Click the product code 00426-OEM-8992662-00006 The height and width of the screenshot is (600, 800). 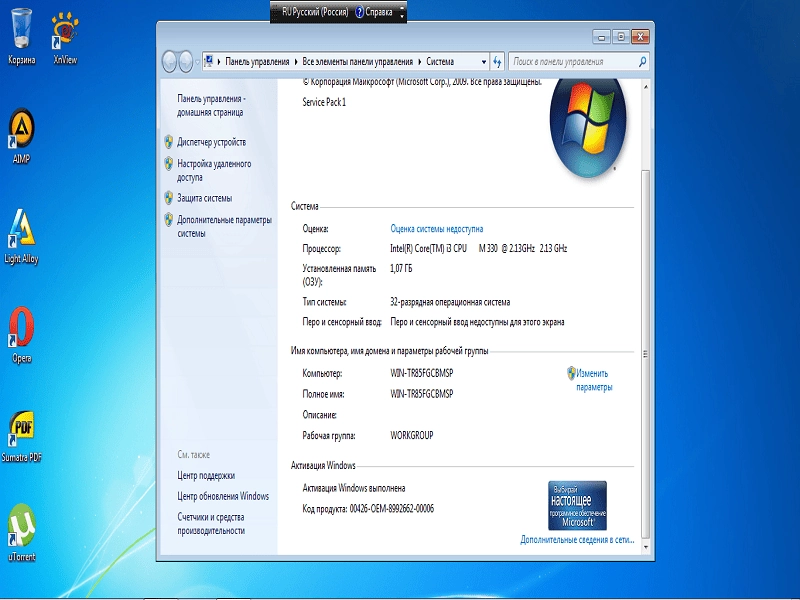(x=392, y=509)
